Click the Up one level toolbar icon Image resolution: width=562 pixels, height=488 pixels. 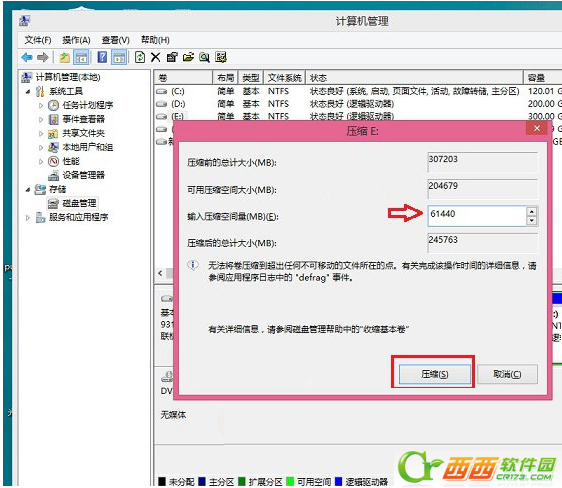pos(65,57)
